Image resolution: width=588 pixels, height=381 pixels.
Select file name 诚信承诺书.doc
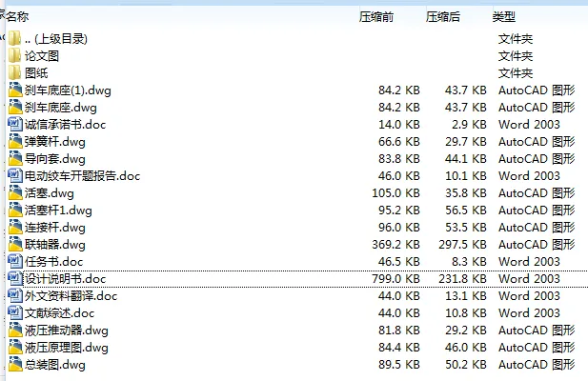tap(65, 125)
